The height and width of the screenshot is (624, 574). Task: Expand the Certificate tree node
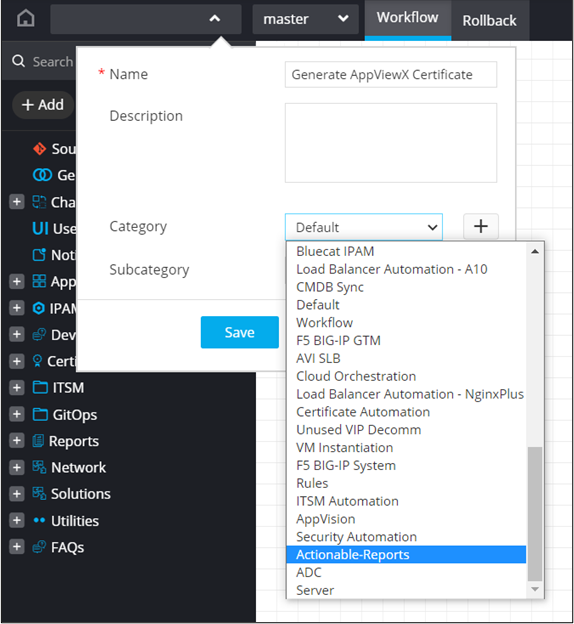click(x=16, y=361)
